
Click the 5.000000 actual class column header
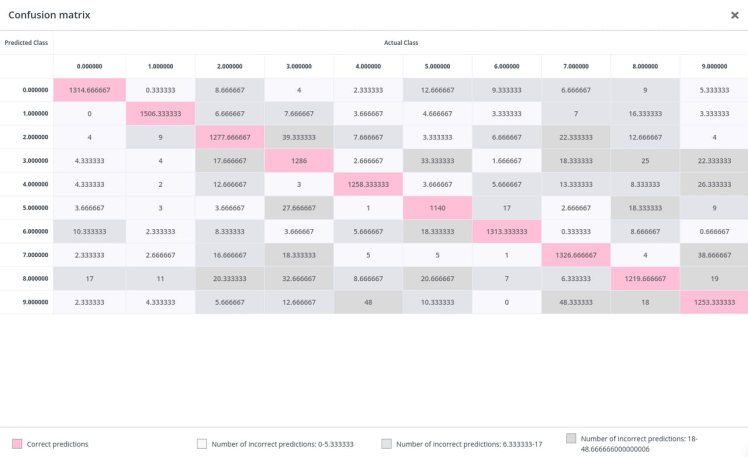(x=438, y=66)
